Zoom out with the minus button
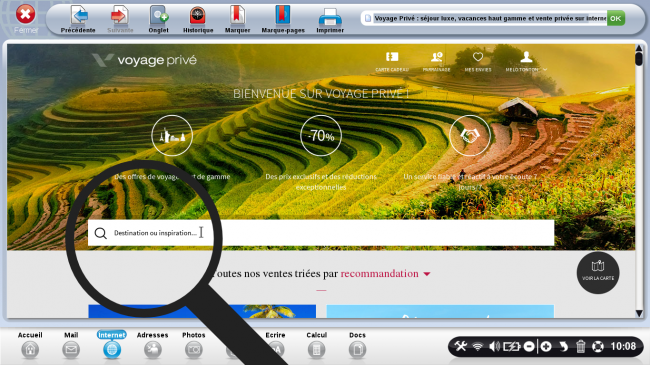 (529, 346)
